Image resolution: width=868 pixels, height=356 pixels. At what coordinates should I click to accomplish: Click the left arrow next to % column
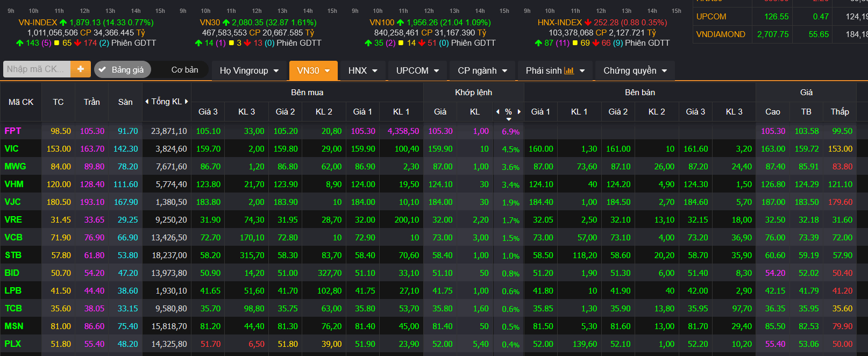498,112
